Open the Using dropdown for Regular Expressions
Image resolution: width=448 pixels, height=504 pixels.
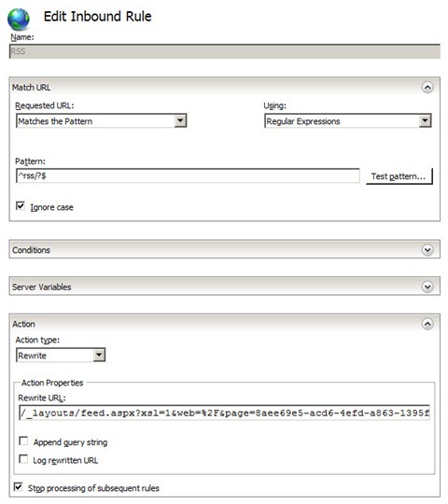425,120
